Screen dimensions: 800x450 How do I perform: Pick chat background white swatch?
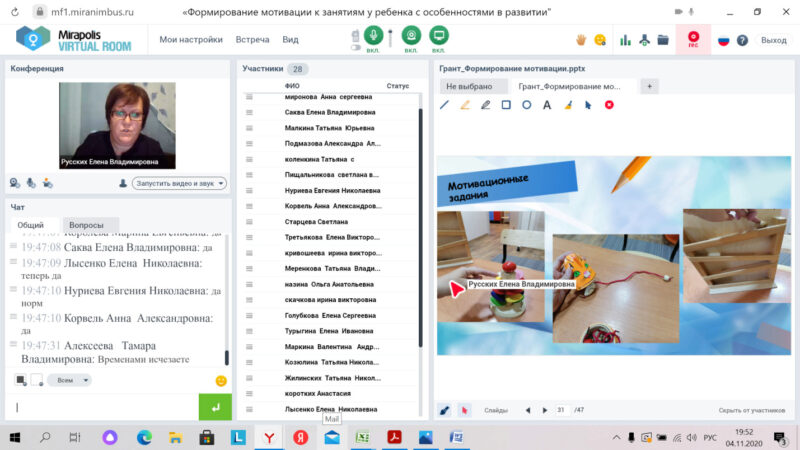point(37,380)
